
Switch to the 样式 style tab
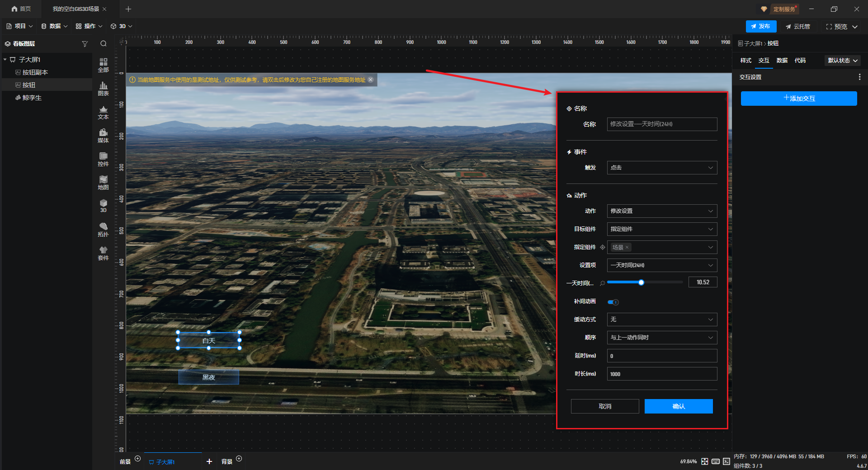pos(745,61)
